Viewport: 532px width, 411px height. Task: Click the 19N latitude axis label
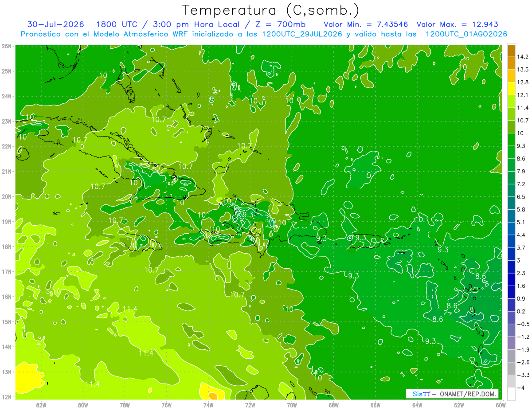click(x=6, y=221)
